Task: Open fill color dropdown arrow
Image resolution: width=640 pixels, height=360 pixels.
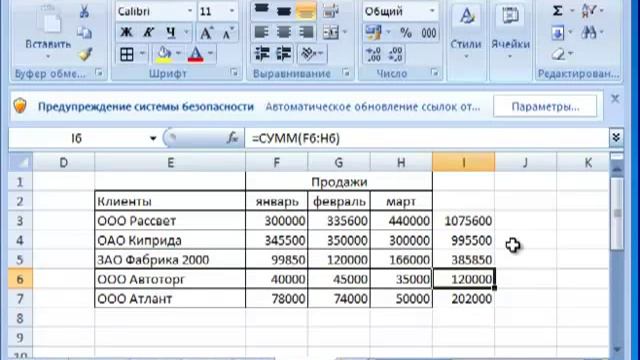Action: pos(178,54)
